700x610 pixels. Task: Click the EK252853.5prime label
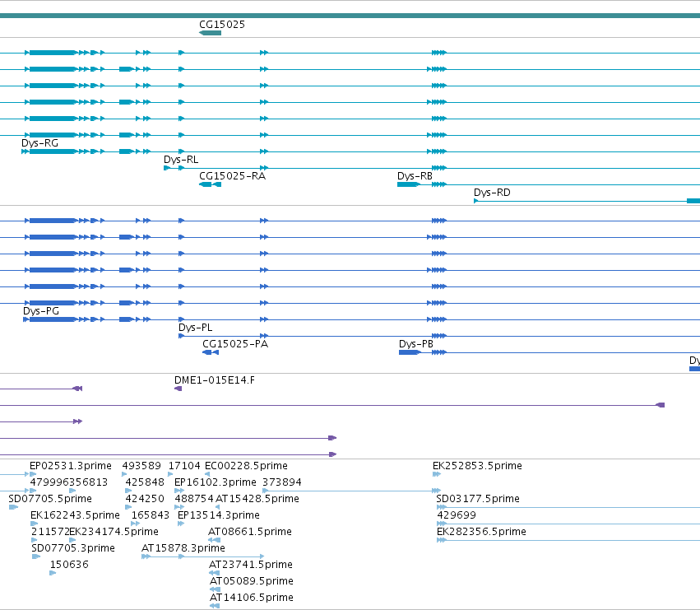pyautogui.click(x=477, y=466)
